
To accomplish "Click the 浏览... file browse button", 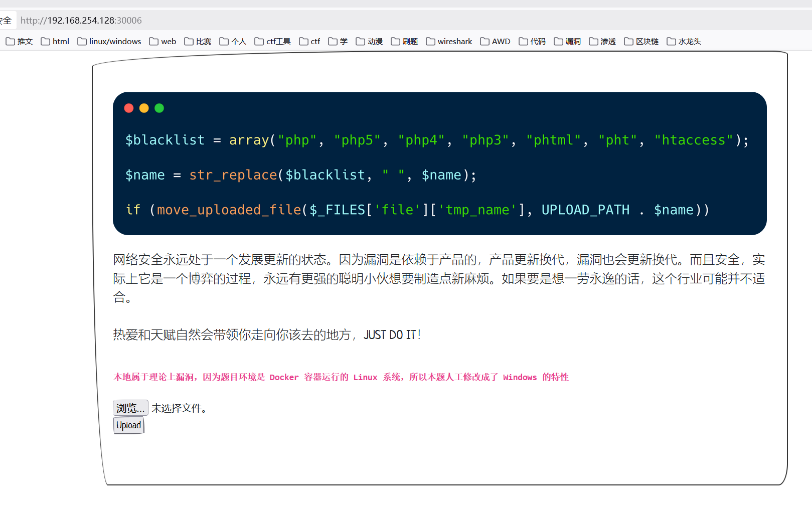I will [x=130, y=408].
